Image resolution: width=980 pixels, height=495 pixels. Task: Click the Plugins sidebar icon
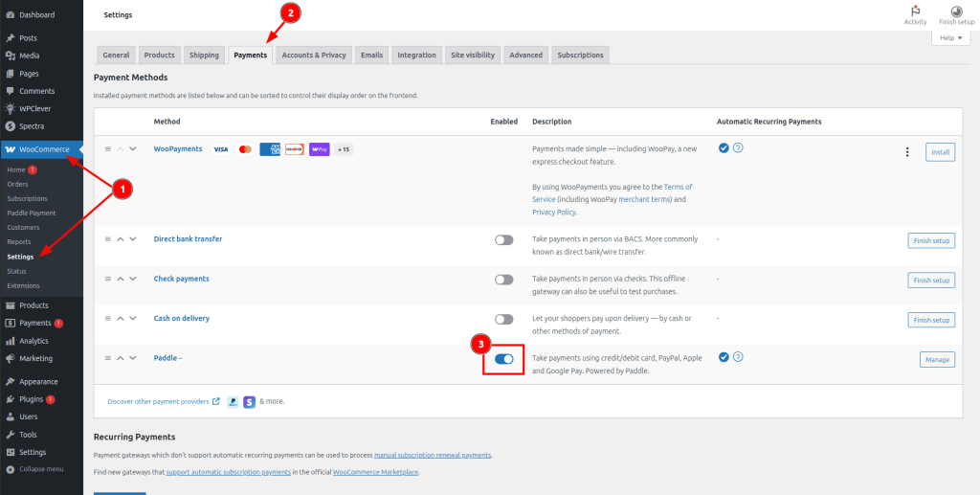tap(10, 399)
